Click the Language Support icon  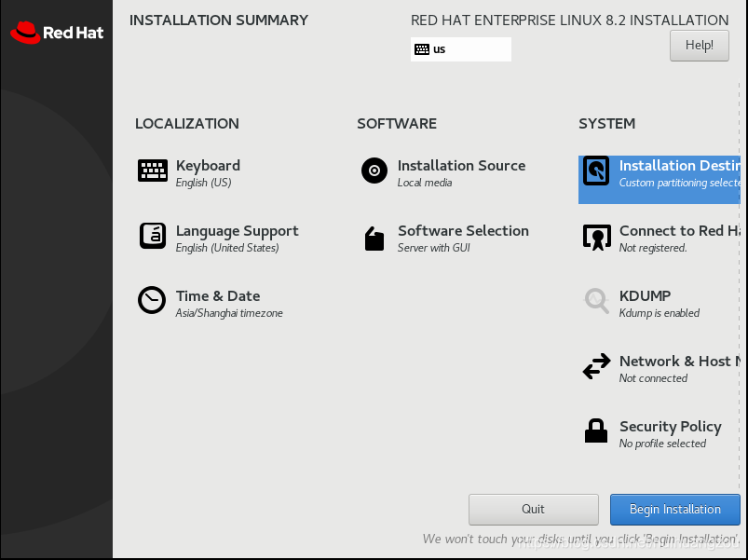[x=153, y=236]
